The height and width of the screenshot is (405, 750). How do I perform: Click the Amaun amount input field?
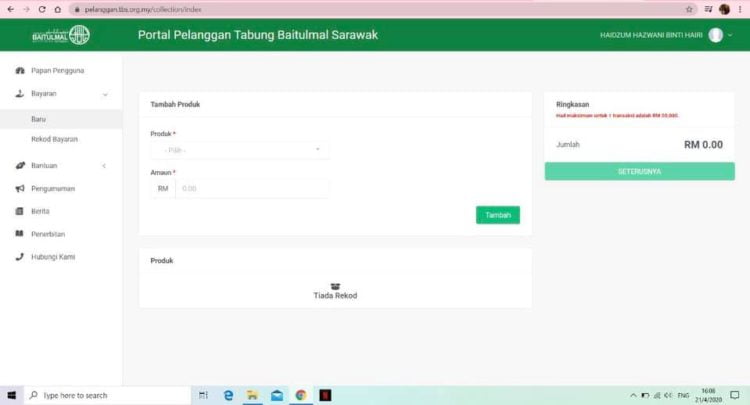point(252,188)
